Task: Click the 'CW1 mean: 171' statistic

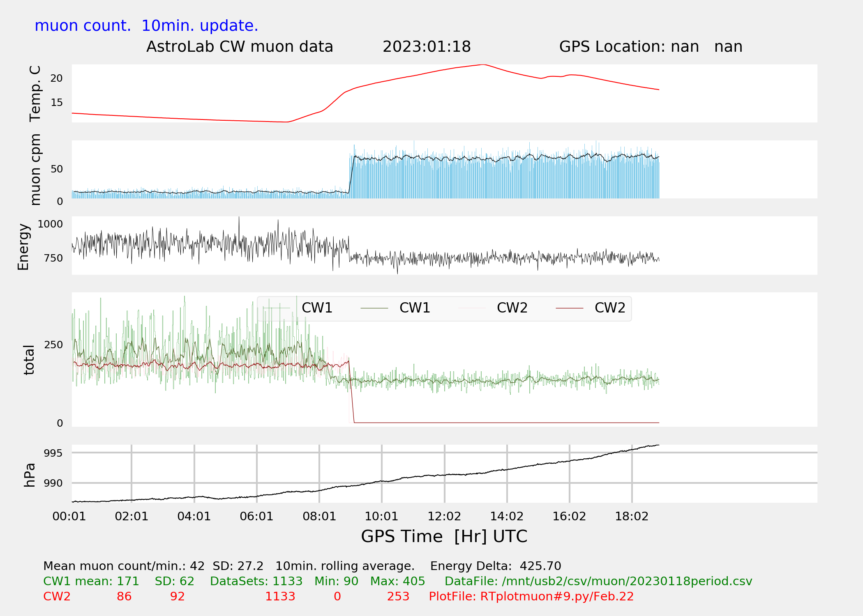Action: [91, 582]
